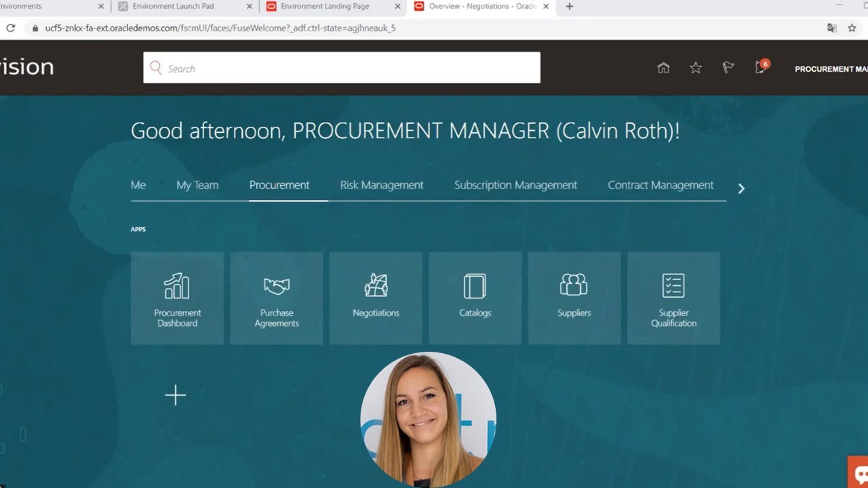Image resolution: width=868 pixels, height=488 pixels.
Task: Open the Watchlist flag icon
Action: pyautogui.click(x=728, y=68)
